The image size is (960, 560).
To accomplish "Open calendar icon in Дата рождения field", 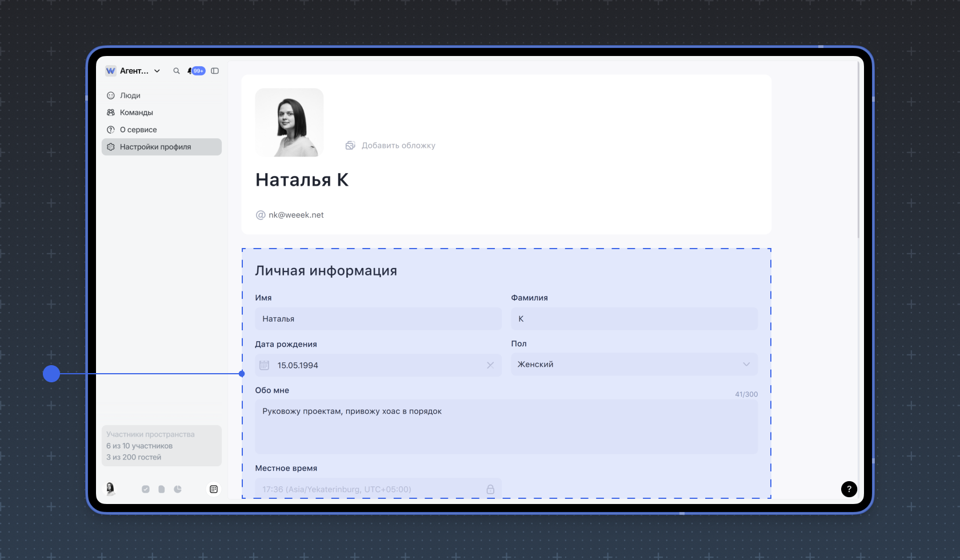I will click(x=265, y=365).
